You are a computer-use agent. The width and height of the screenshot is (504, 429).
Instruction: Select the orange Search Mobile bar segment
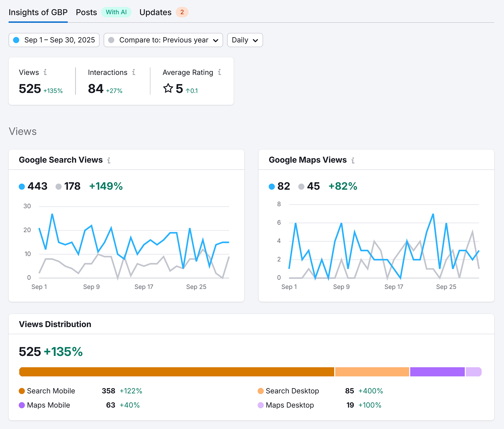[176, 372]
